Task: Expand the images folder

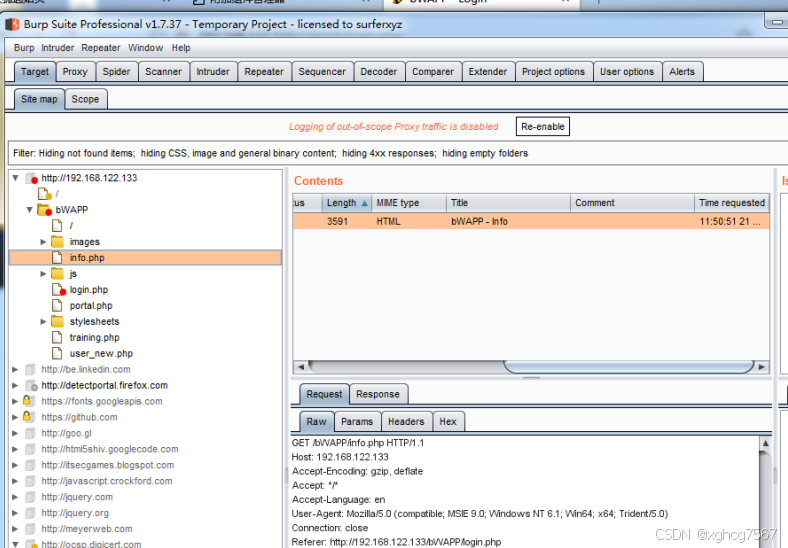Action: [x=43, y=242]
